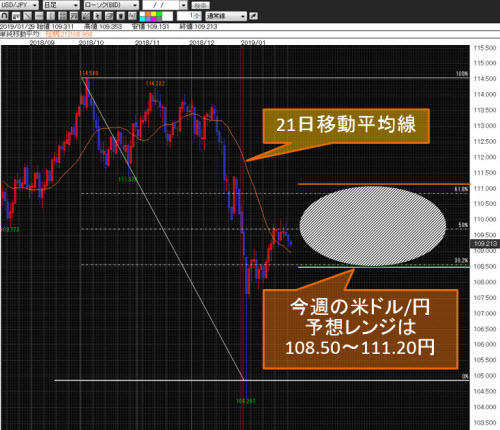Toggle the magnet snap tool
Screen dimensions: 500x430
click(4, 16)
